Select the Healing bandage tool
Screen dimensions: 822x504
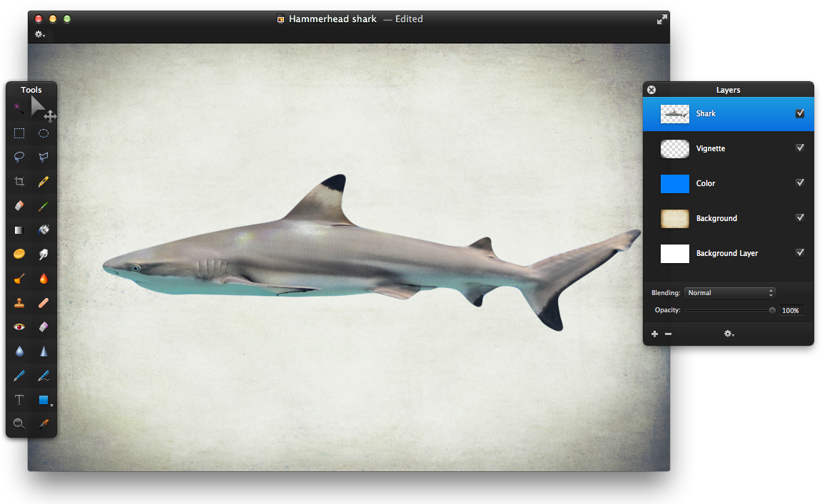point(44,303)
